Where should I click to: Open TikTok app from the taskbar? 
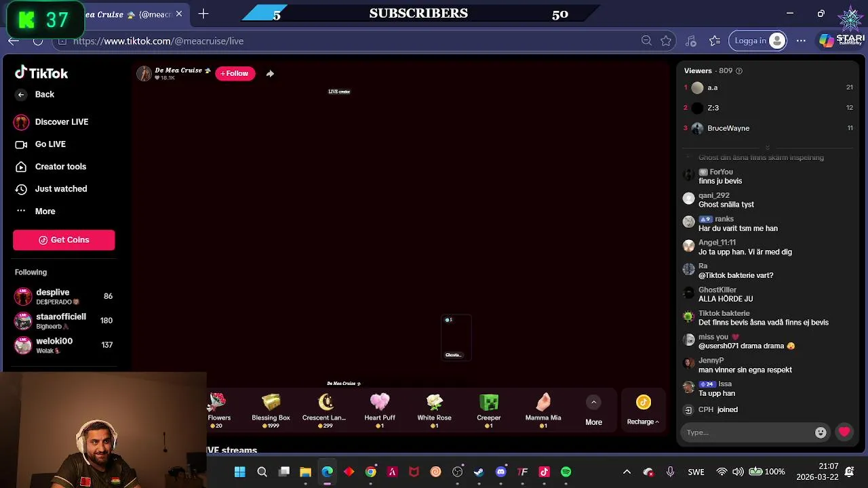click(x=544, y=472)
